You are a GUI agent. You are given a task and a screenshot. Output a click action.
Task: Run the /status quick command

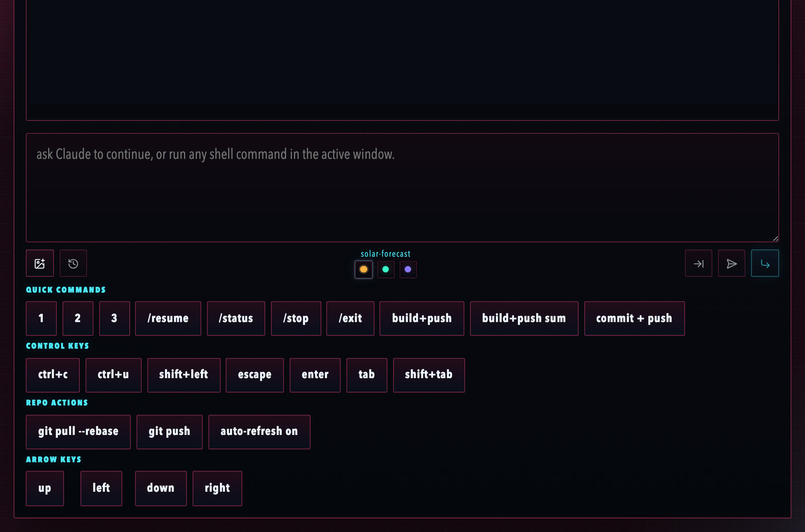236,318
